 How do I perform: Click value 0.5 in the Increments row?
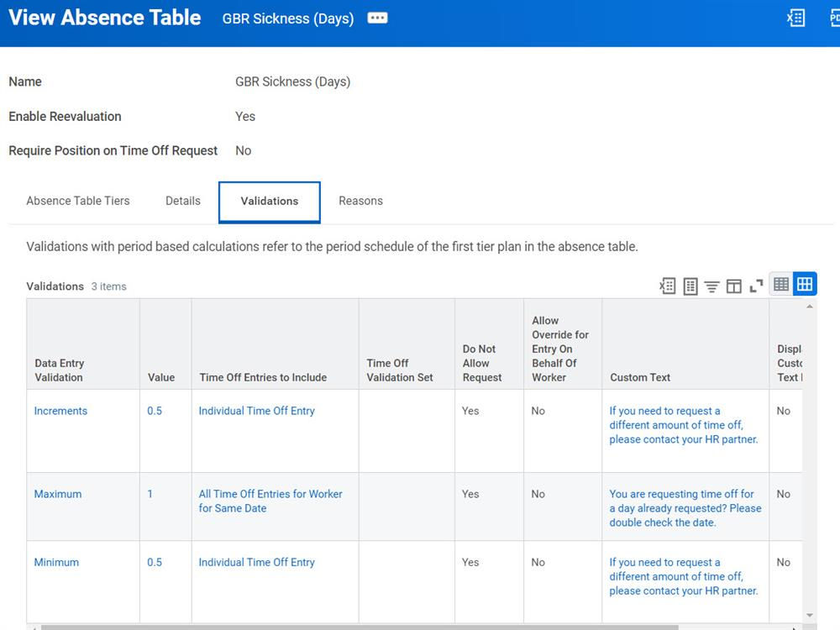click(x=155, y=411)
